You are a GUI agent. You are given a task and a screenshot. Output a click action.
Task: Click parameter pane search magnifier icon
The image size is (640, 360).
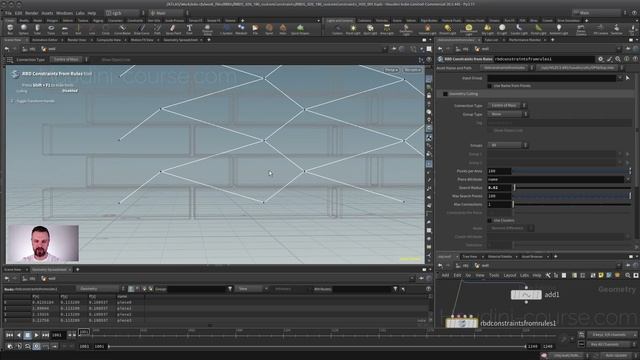pyautogui.click(x=618, y=59)
